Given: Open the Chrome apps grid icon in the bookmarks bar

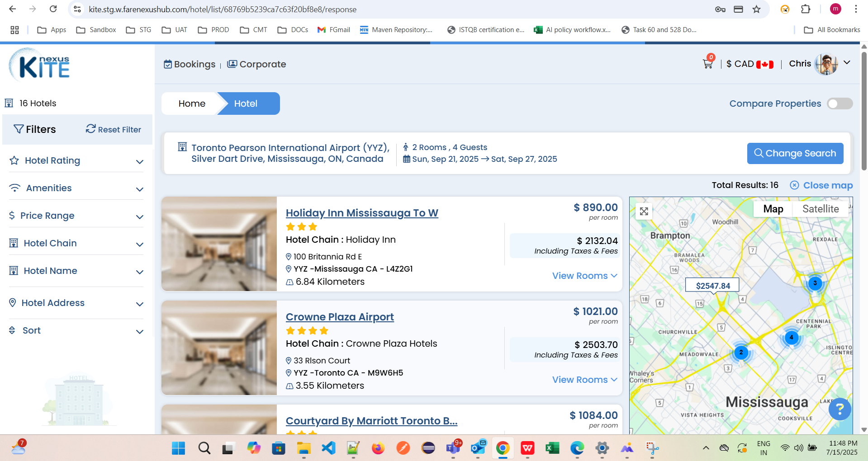Looking at the screenshot, I should pyautogui.click(x=14, y=30).
